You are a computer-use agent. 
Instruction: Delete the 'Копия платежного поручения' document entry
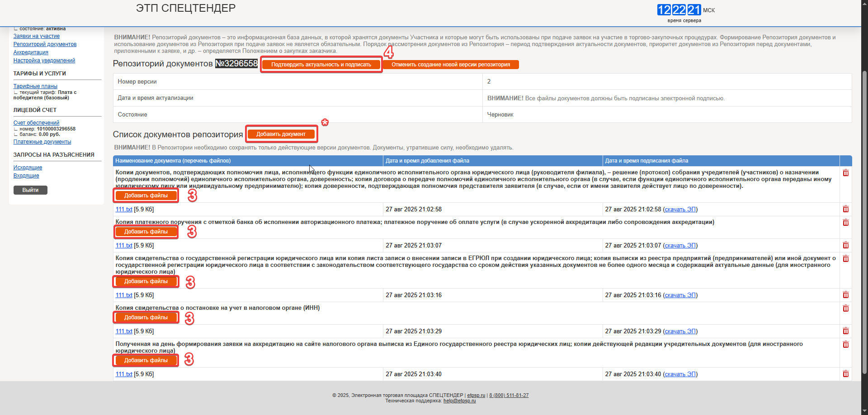coord(845,223)
